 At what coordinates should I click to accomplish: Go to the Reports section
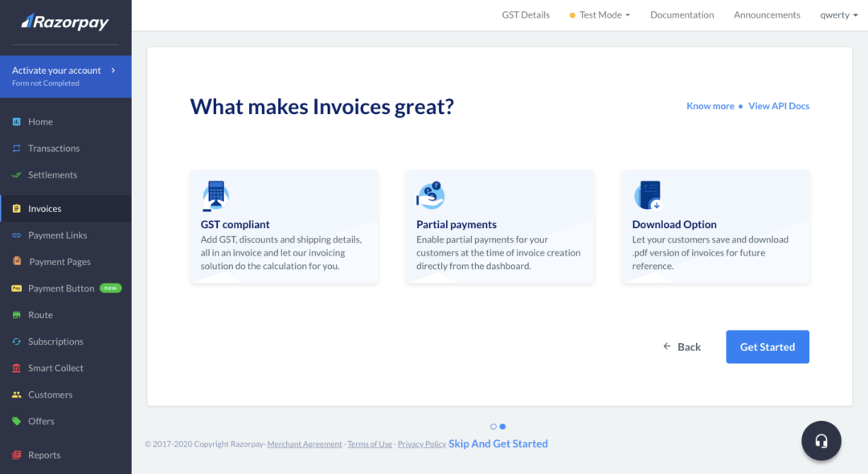pyautogui.click(x=44, y=455)
